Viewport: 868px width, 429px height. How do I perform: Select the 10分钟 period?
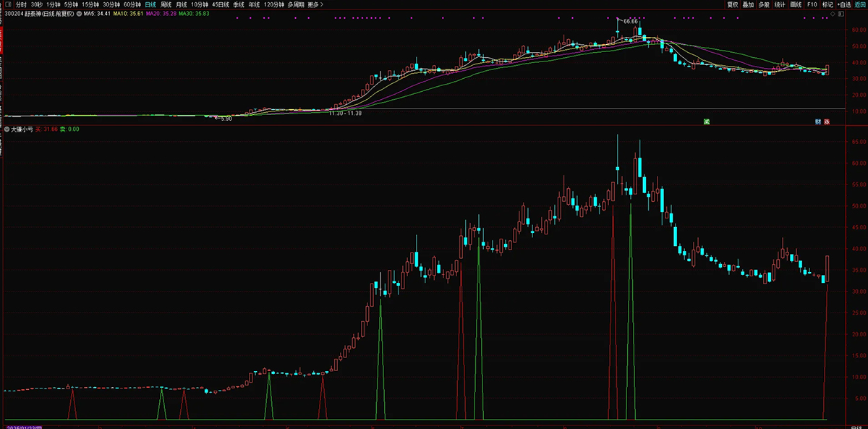tap(200, 4)
